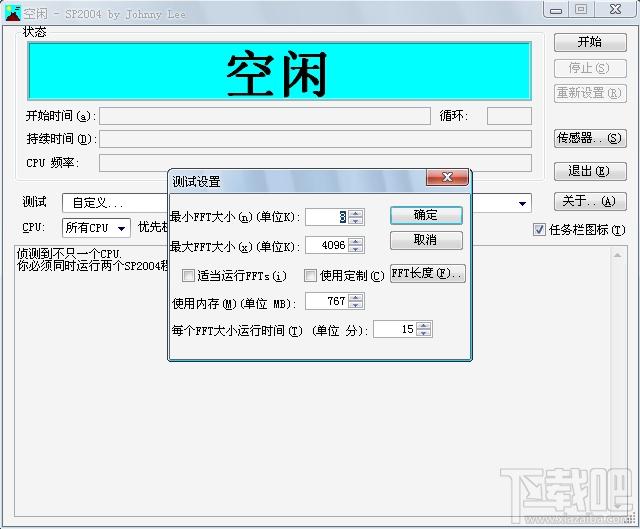Image resolution: width=640 pixels, height=529 pixels.
Task: Click the 退出(E) exit button
Action: tap(590, 171)
